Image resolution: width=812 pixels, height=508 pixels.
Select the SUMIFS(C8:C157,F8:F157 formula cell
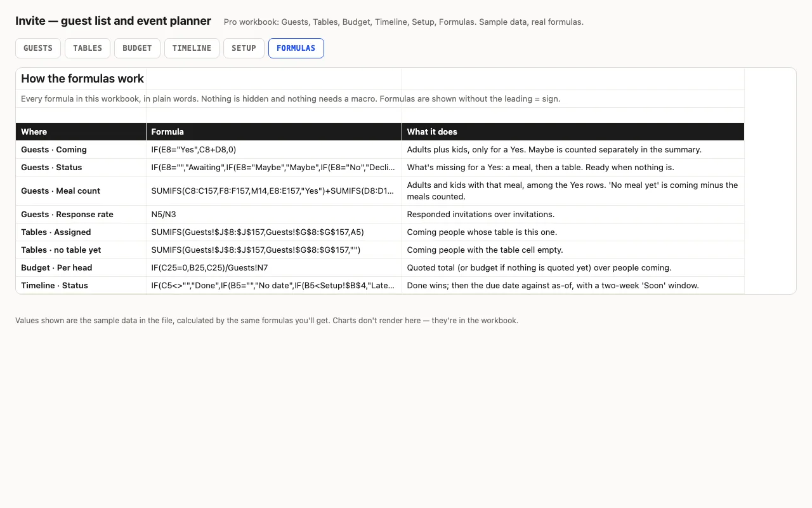[x=274, y=191]
